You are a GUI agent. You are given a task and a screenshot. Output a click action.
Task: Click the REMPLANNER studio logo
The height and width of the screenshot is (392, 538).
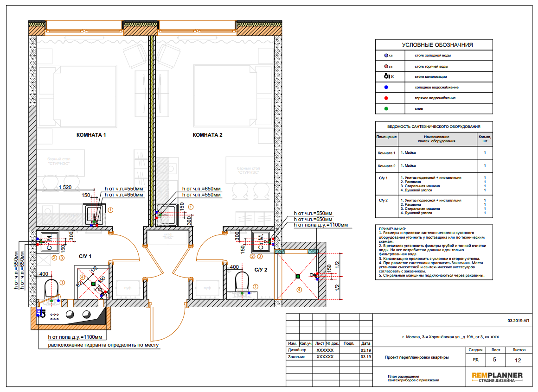click(x=497, y=377)
